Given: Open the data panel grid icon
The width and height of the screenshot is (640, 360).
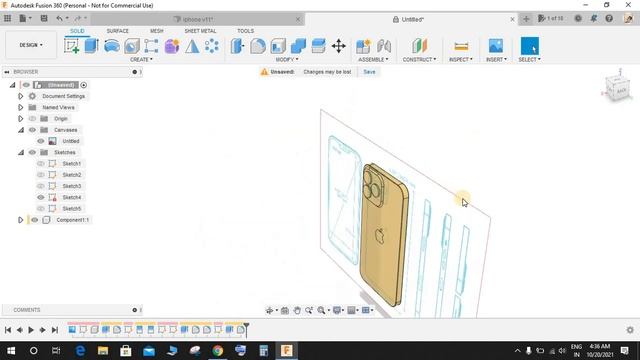Looking at the screenshot, I should pos(7,18).
